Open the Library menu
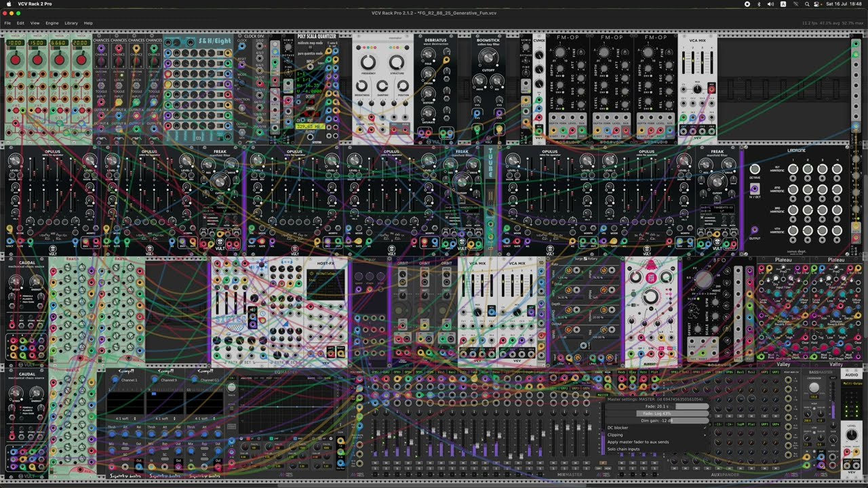This screenshot has width=868, height=488. pos(71,23)
